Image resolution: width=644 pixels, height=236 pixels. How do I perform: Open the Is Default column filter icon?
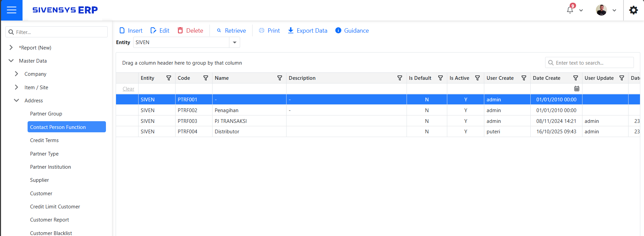click(x=441, y=78)
